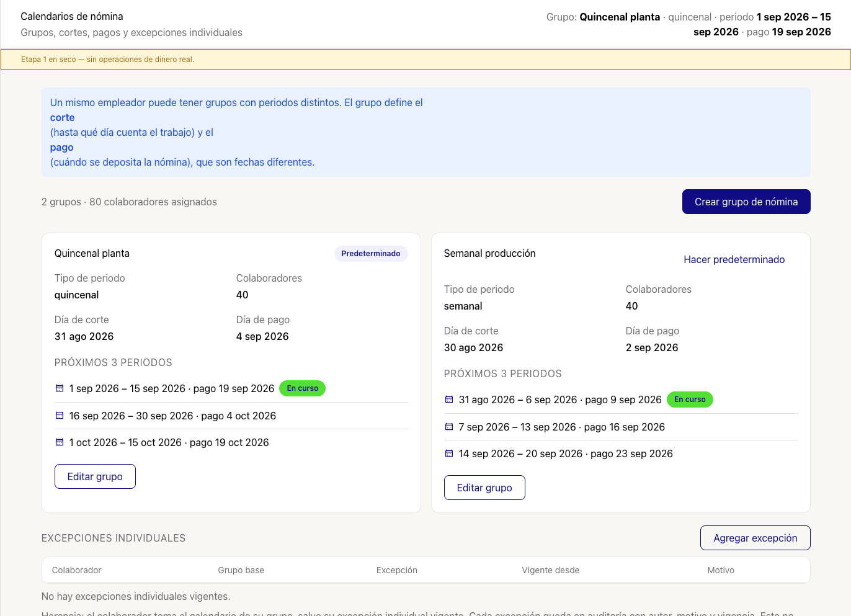Click the Quincenal planta card title
851x616 pixels.
[92, 253]
